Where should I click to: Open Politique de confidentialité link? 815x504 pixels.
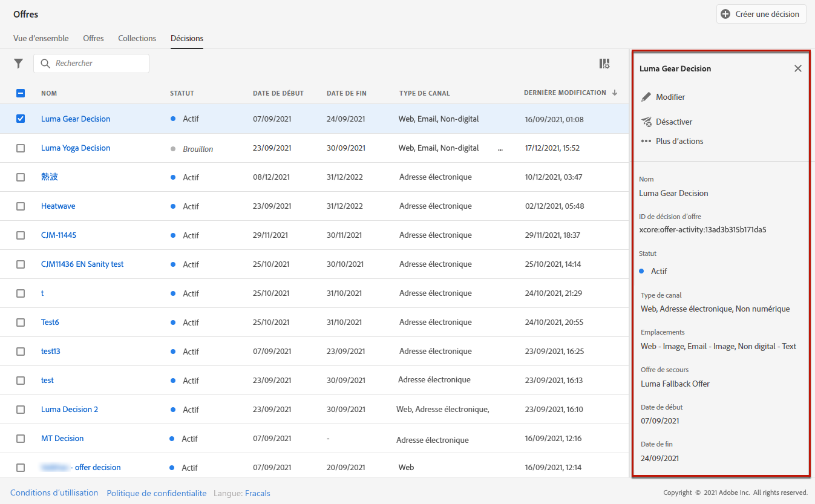click(x=156, y=493)
